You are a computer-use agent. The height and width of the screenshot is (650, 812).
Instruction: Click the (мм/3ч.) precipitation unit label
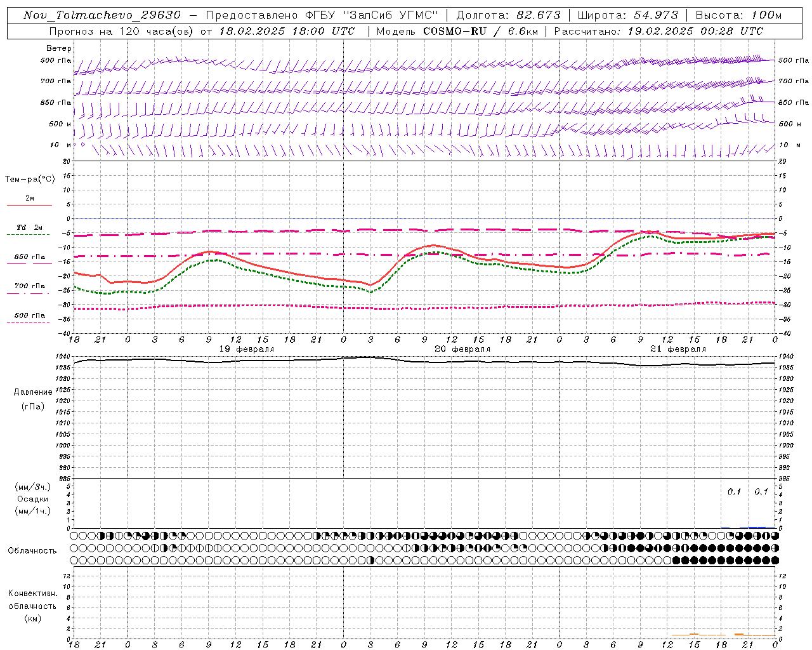33,487
